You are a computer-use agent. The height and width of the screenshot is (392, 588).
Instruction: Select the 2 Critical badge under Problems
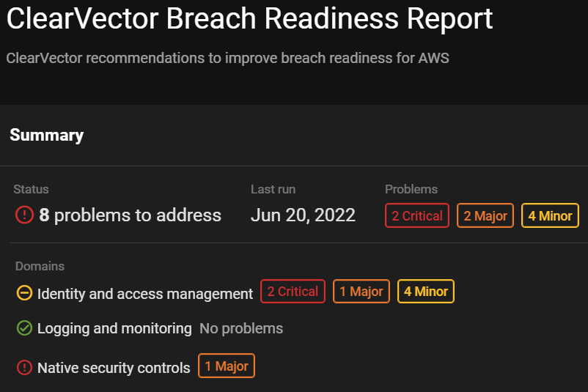pos(417,215)
